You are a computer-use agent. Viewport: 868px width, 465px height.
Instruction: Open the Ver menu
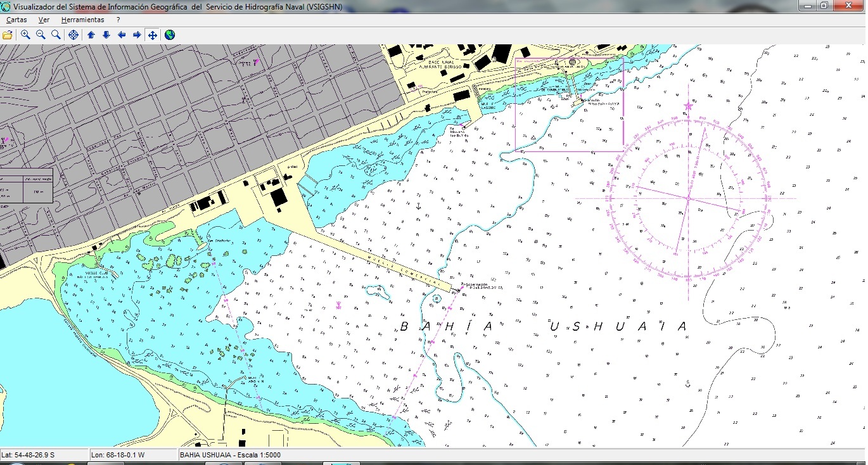click(44, 20)
